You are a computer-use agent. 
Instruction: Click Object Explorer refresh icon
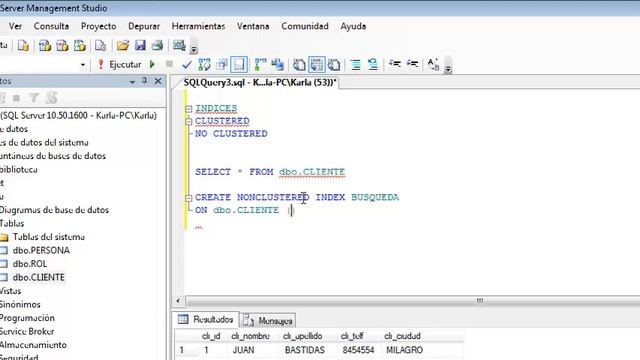[x=51, y=98]
